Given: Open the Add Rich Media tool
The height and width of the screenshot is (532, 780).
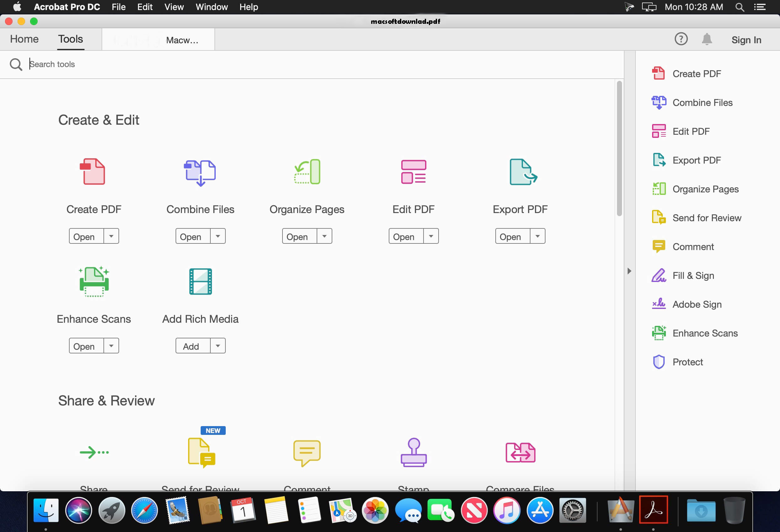Looking at the screenshot, I should coord(191,347).
